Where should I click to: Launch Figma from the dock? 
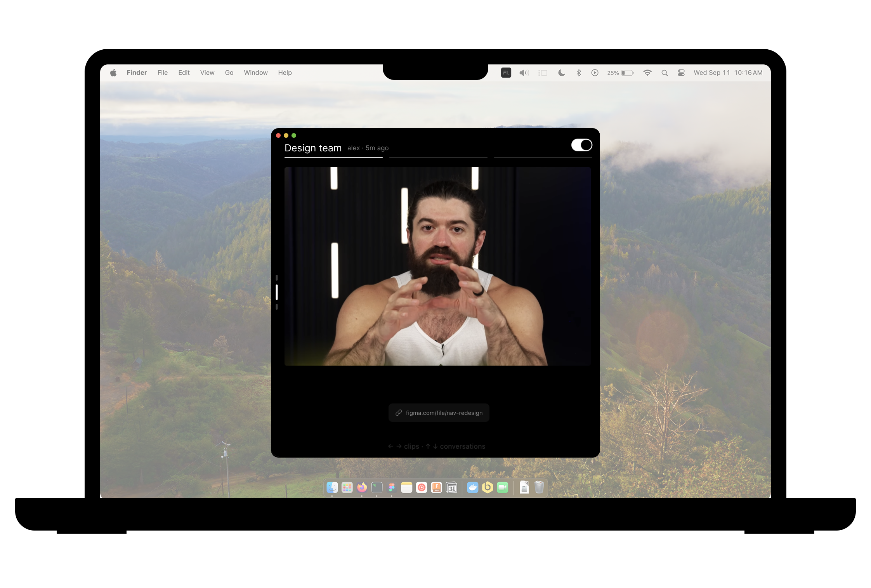[392, 487]
